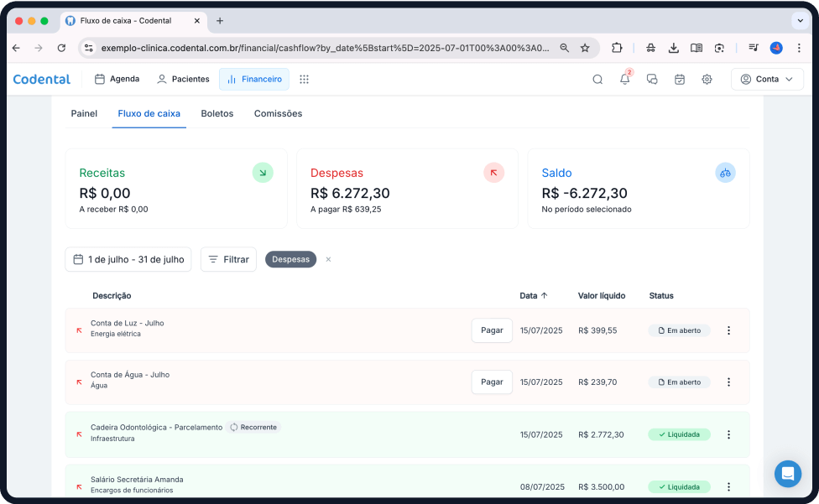Expand the Conta account dropdown
The height and width of the screenshot is (504, 819).
(767, 79)
